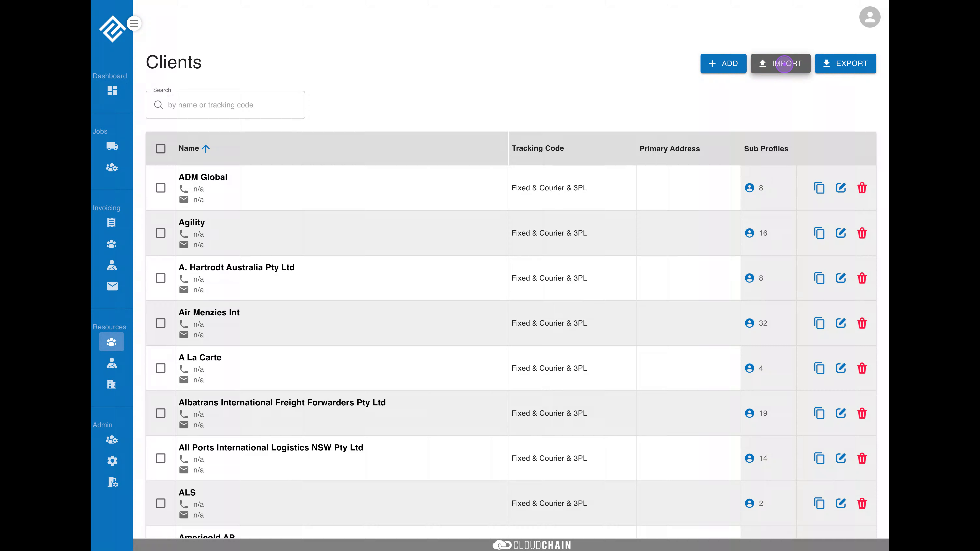Tick the ADM Global row checkbox
The height and width of the screenshot is (551, 980).
(161, 188)
